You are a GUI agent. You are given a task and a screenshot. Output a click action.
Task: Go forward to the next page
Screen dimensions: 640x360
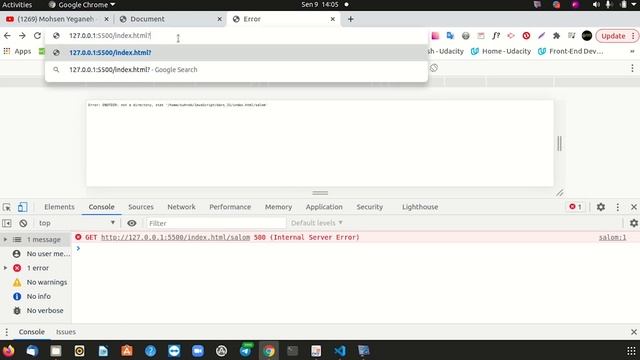pos(22,36)
